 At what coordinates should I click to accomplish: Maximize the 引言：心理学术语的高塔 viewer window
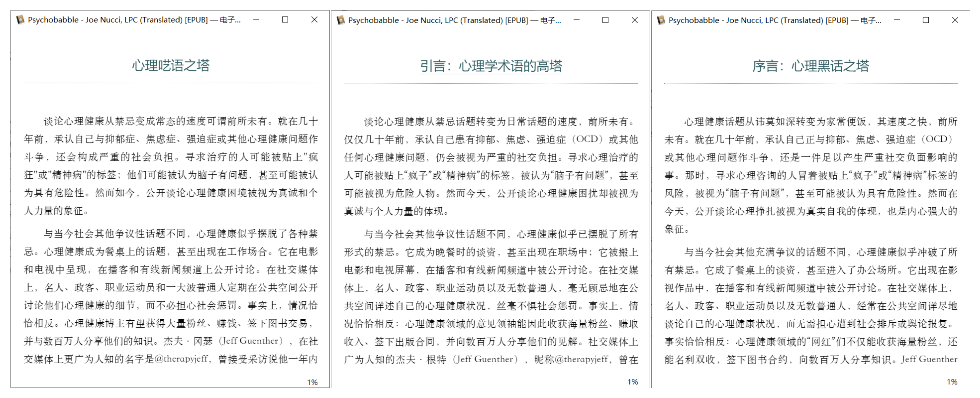click(605, 20)
